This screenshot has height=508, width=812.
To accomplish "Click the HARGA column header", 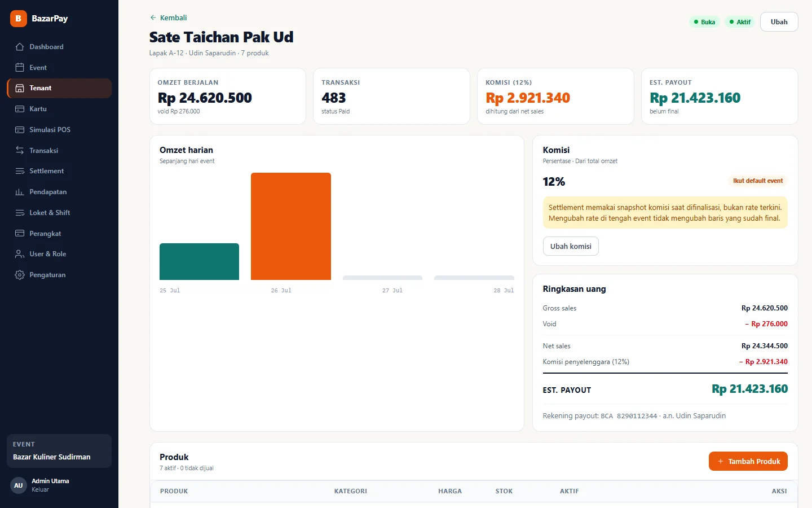I will [x=450, y=491].
